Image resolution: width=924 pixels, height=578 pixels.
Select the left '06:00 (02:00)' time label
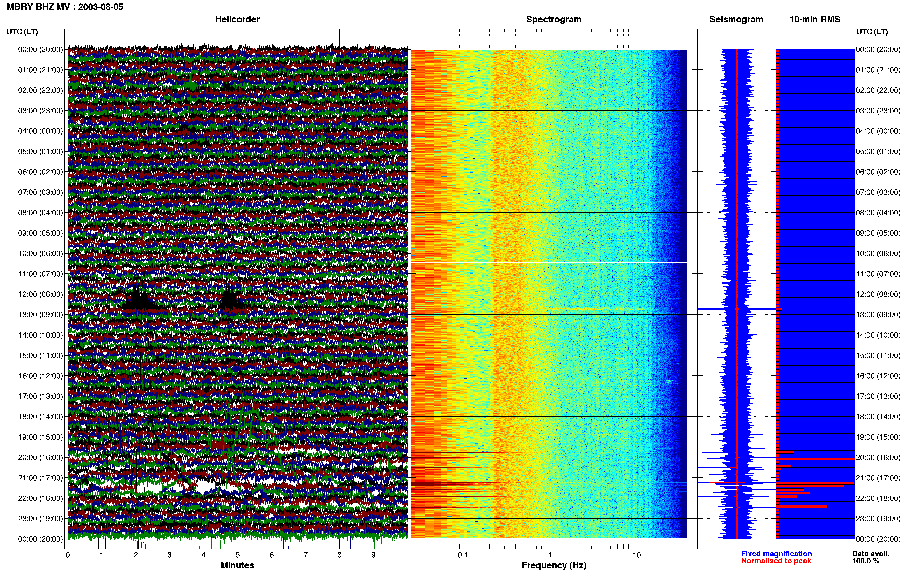tap(41, 172)
